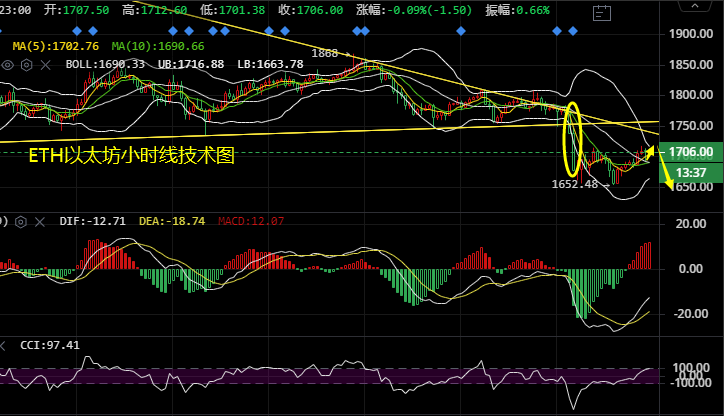Image resolution: width=724 pixels, height=416 pixels.
Task: Click the 1652.48 low price marker label
Action: pos(575,184)
